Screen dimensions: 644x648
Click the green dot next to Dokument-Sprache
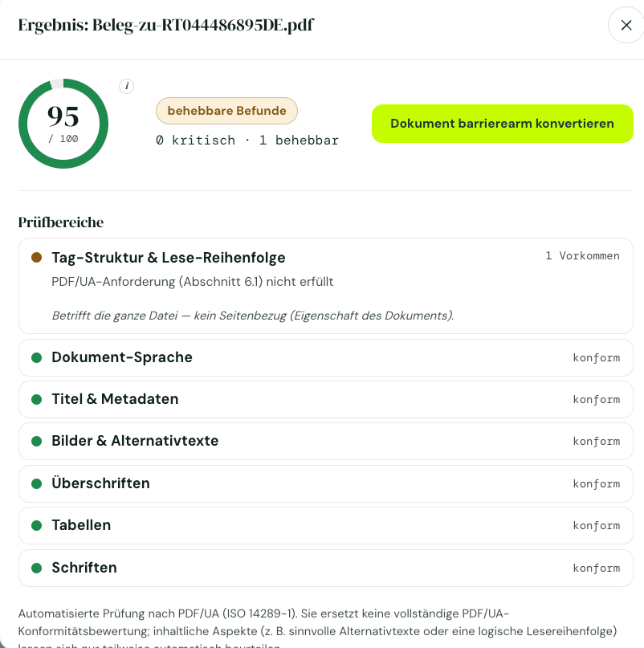(x=36, y=357)
